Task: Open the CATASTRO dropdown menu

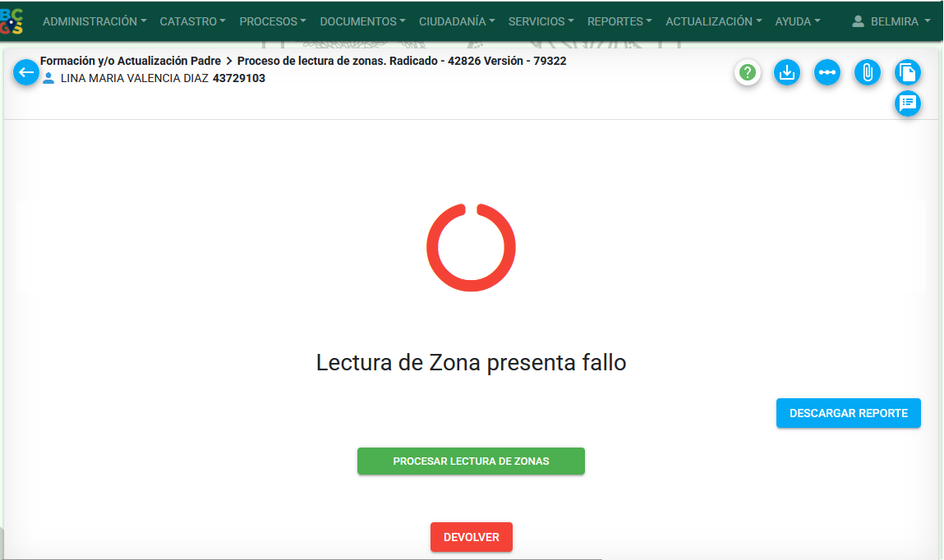Action: (192, 21)
